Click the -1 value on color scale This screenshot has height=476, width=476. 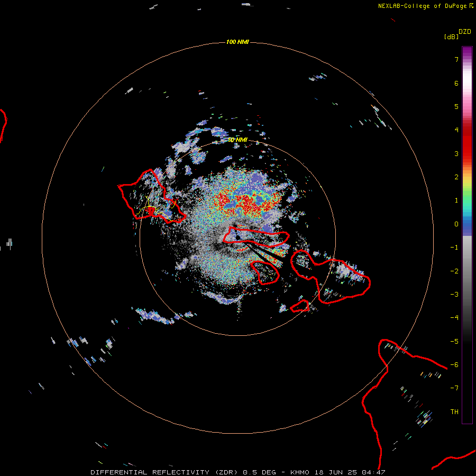click(454, 248)
